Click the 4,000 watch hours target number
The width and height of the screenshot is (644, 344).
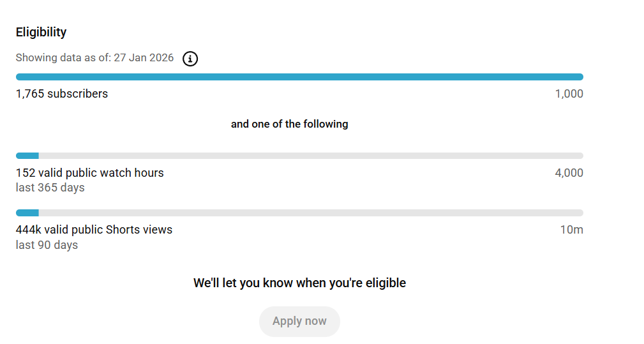click(569, 173)
